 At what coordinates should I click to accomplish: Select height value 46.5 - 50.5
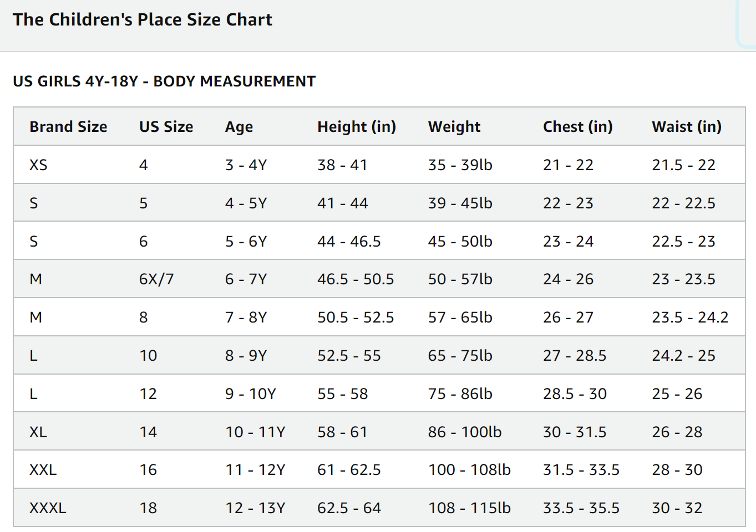pos(356,279)
